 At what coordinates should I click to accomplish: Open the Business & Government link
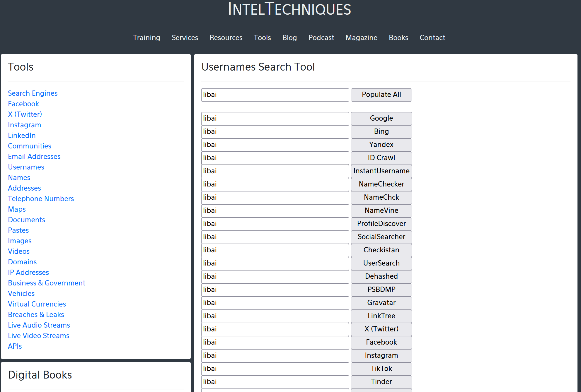(x=47, y=283)
